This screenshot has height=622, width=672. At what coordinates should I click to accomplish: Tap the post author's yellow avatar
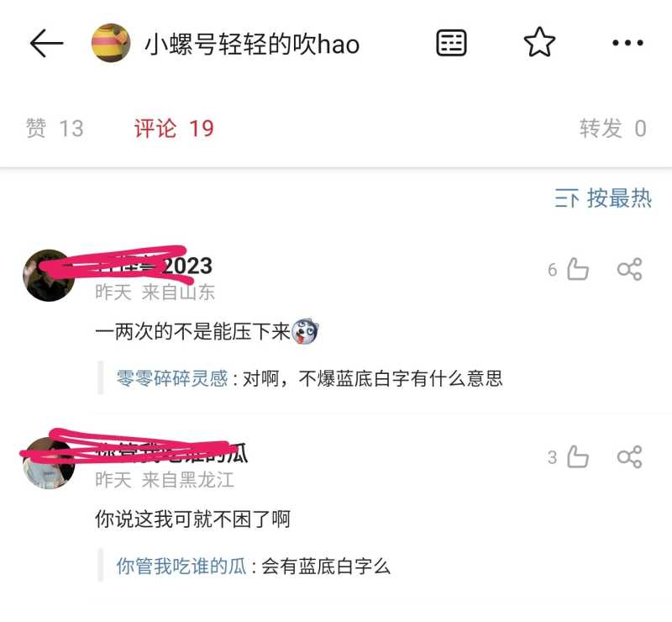(x=111, y=43)
